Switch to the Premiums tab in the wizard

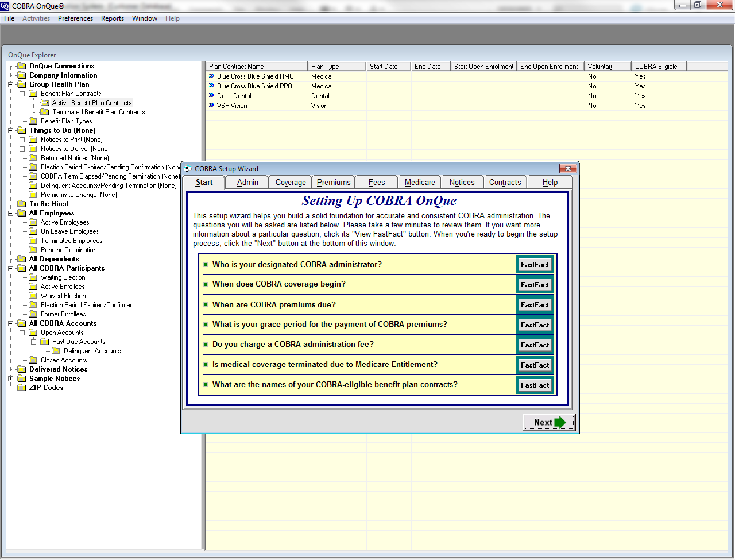[x=334, y=183]
